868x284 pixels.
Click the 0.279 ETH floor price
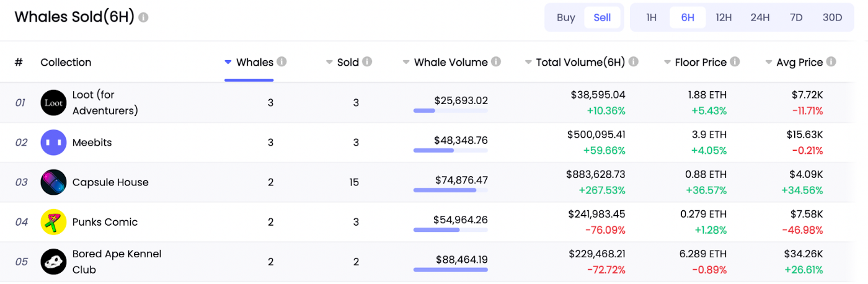(x=704, y=214)
